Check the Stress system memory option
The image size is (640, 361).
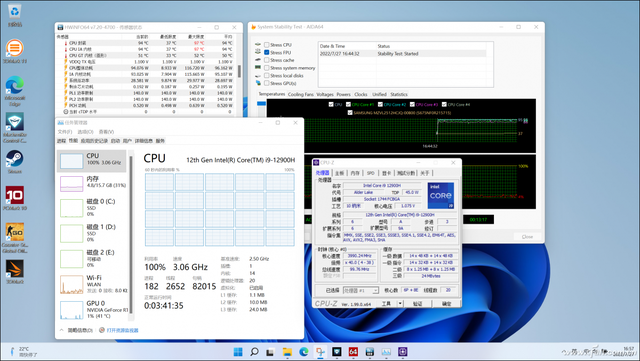(x=267, y=68)
